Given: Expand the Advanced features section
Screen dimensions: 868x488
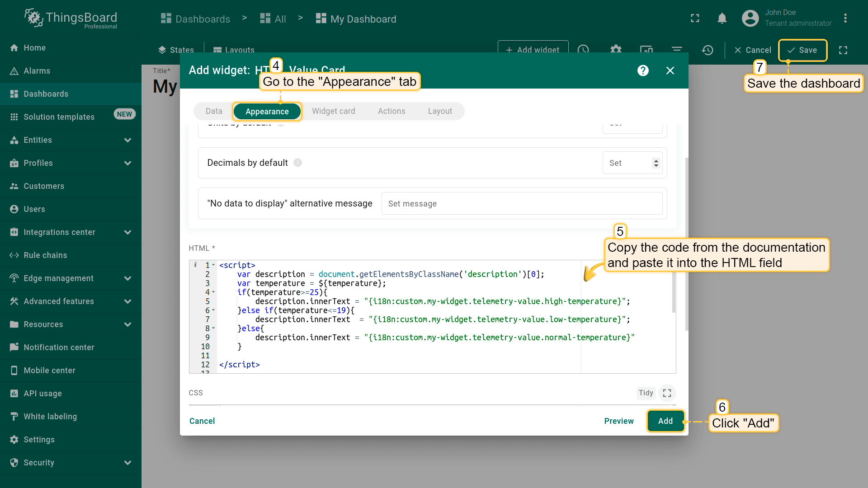Looking at the screenshot, I should (x=127, y=301).
